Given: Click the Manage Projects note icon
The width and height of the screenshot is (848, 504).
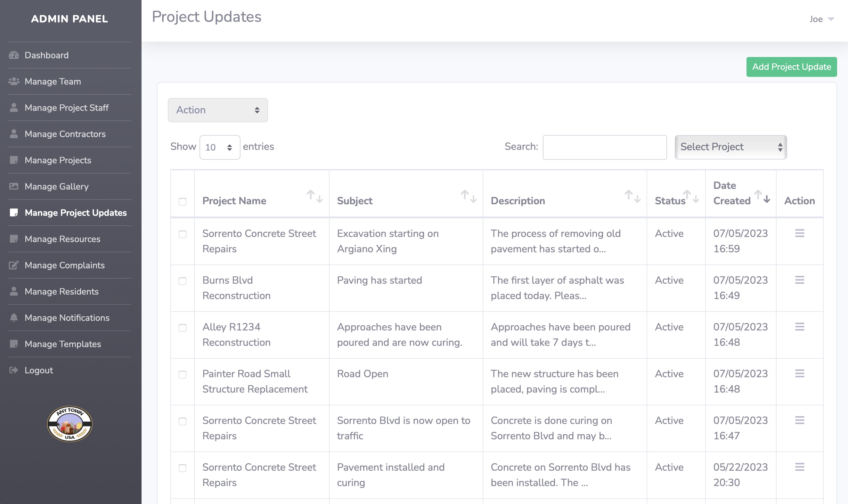Looking at the screenshot, I should point(14,160).
